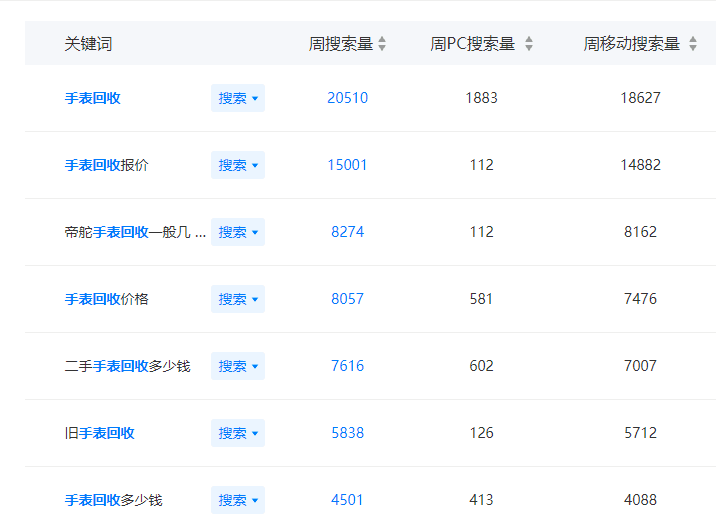716x531 pixels.
Task: Toggle sort arrows next to 周移动搜索量
Action: click(694, 44)
